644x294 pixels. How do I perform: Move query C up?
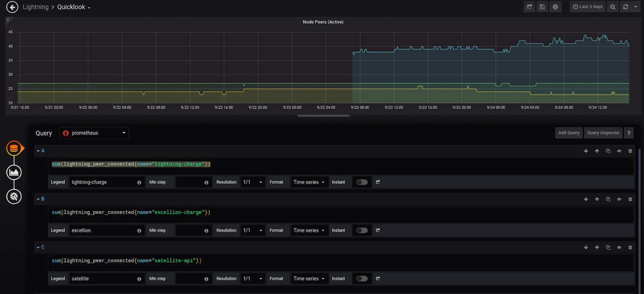597,248
